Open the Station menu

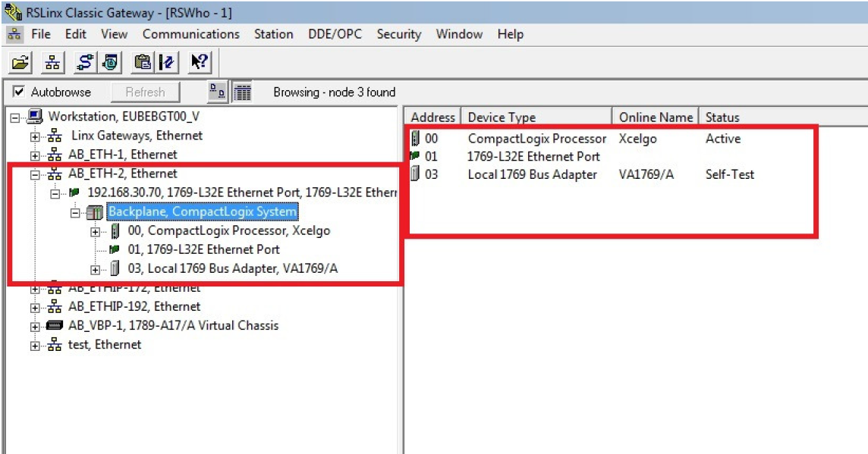pyautogui.click(x=273, y=34)
